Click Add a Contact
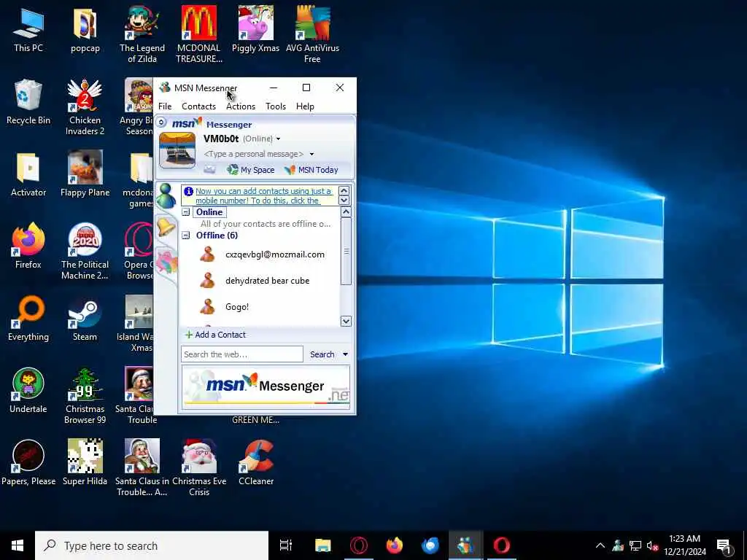747x560 pixels. [x=215, y=335]
